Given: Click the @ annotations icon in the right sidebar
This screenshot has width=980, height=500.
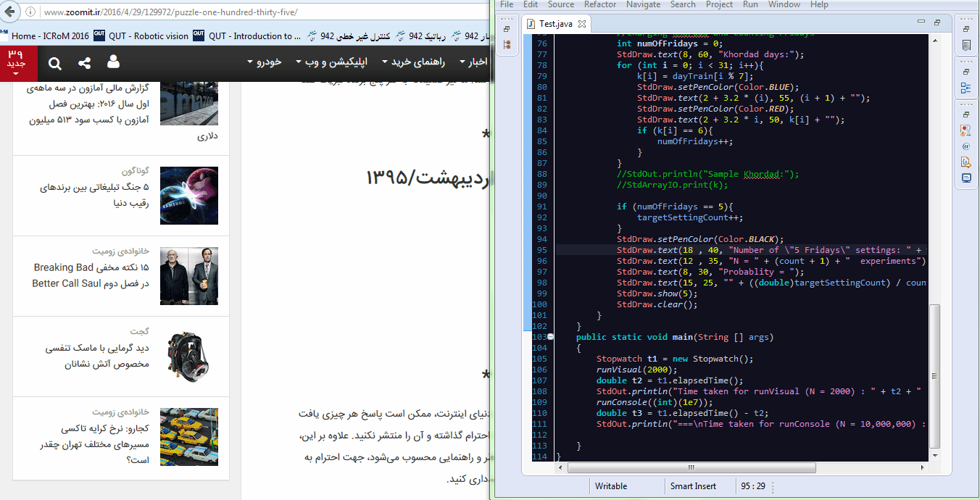Looking at the screenshot, I should pos(966,146).
